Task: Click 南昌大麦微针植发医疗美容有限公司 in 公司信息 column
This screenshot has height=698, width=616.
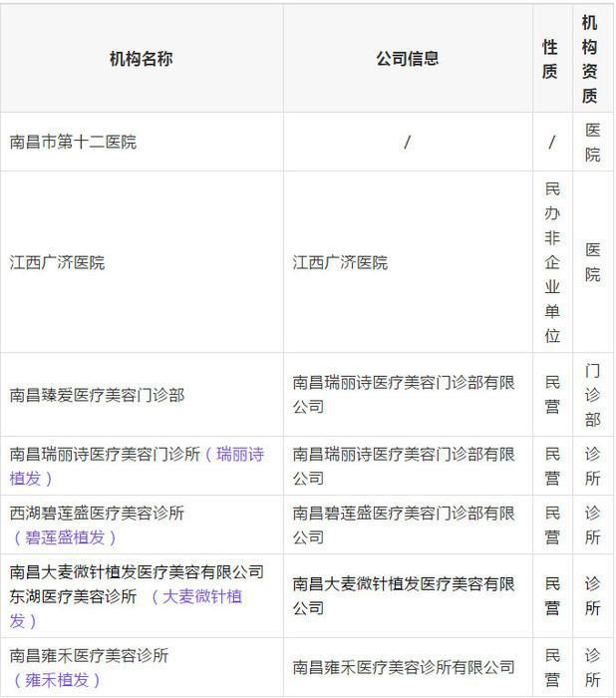Action: click(x=404, y=595)
